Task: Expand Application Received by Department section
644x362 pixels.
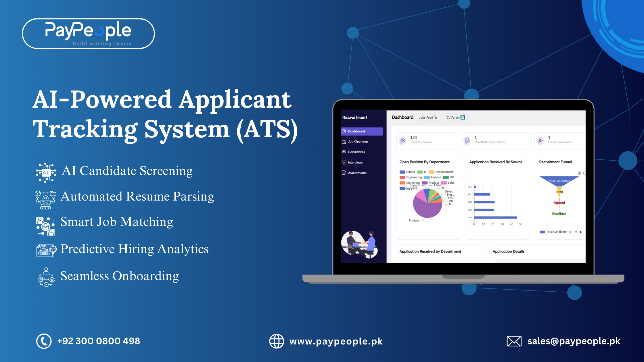Action: (425, 252)
